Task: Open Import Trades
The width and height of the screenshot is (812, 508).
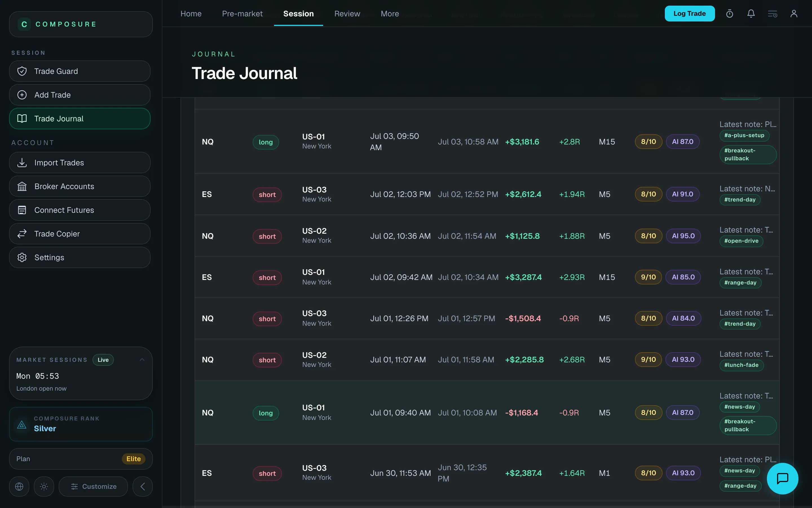Action: pos(80,163)
